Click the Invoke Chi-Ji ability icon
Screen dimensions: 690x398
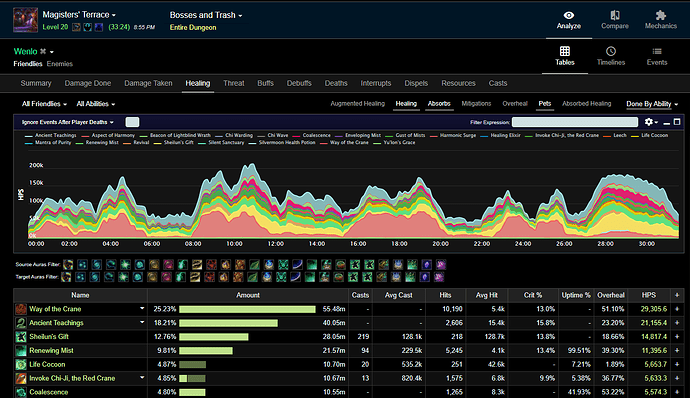(x=21, y=378)
